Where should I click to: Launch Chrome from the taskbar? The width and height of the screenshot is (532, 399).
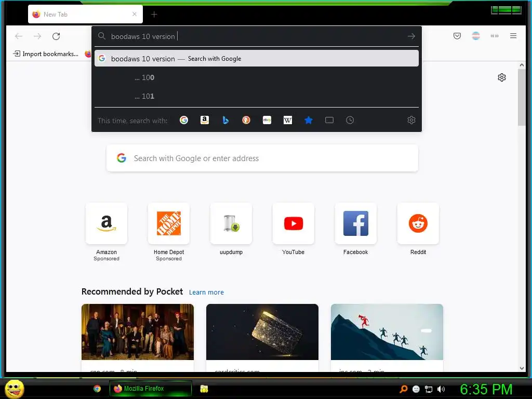(x=97, y=389)
